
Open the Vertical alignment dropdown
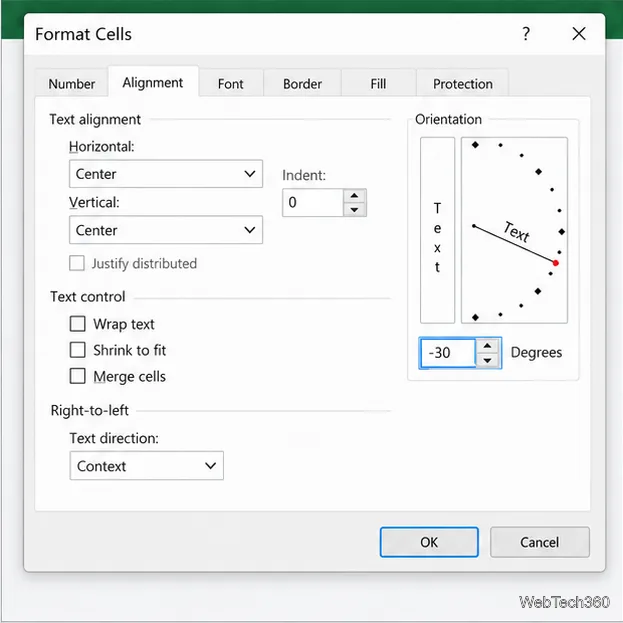[x=166, y=230]
